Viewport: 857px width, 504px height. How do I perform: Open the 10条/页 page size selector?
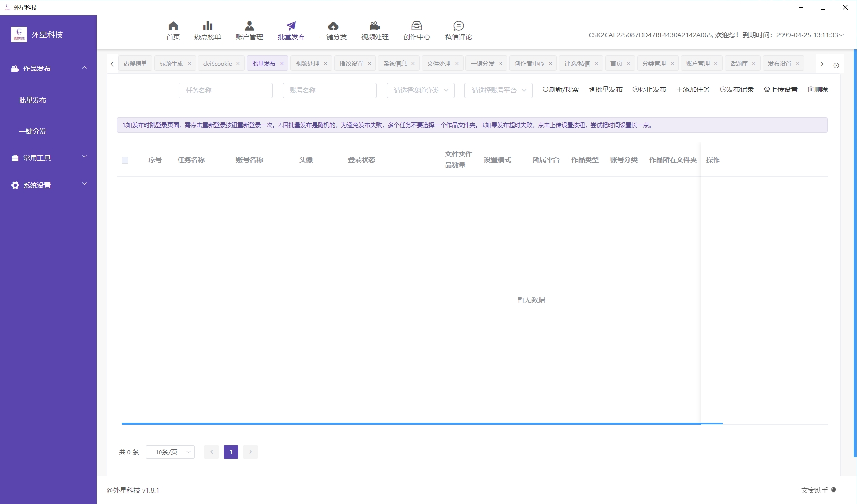click(169, 452)
